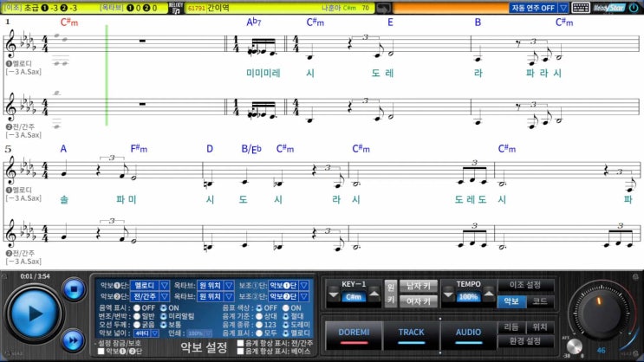
Task: Click the C#m key value display
Action: 354,297
